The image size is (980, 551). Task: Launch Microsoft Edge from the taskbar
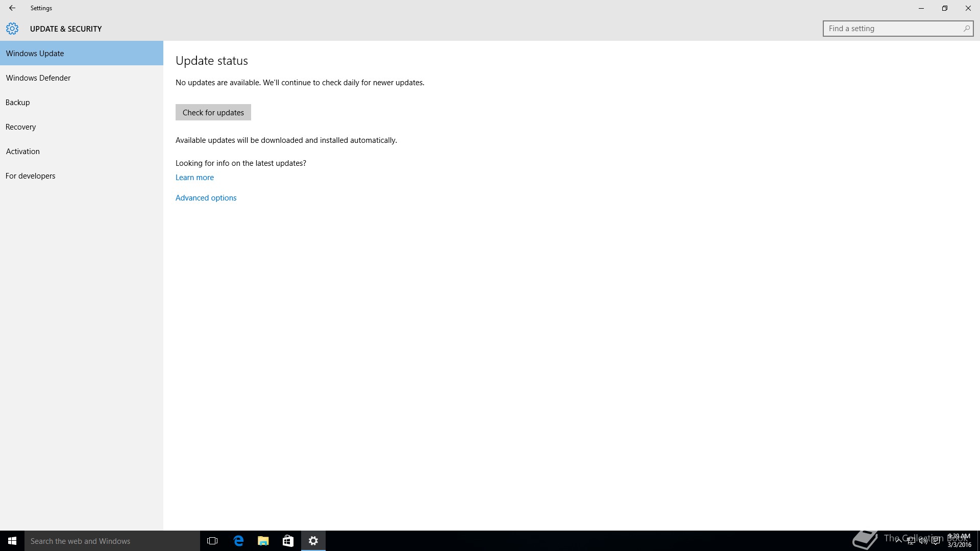point(238,541)
